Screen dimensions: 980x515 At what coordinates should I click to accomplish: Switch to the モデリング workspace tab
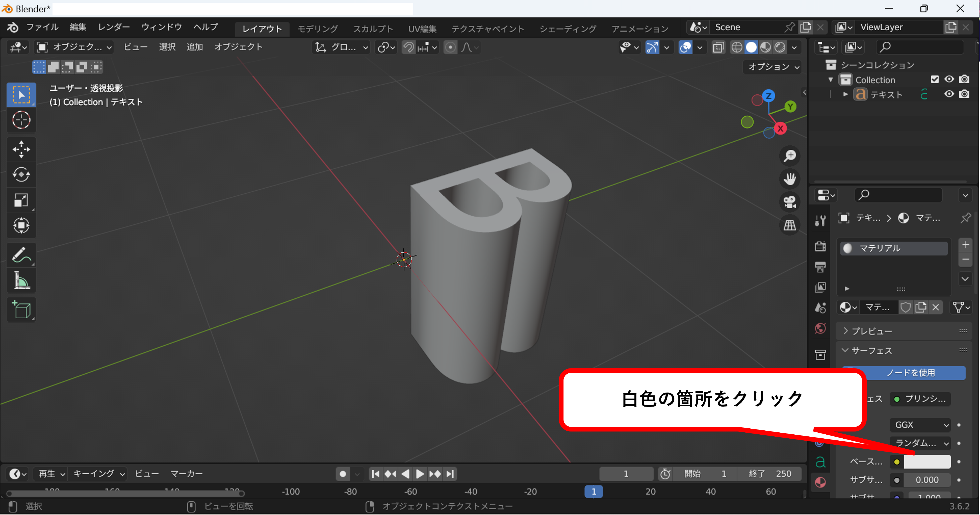(x=317, y=28)
